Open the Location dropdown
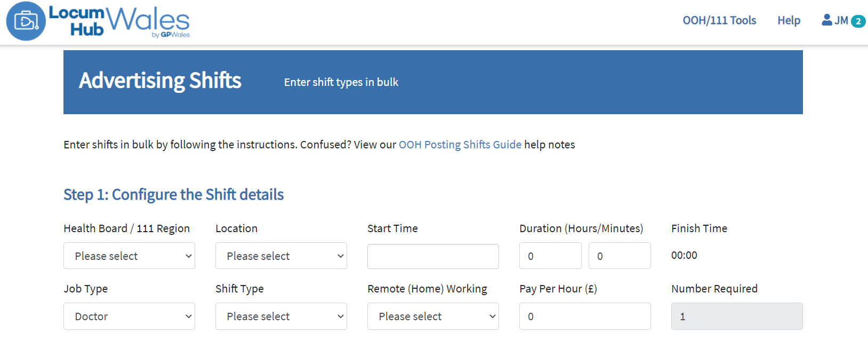The width and height of the screenshot is (868, 356). click(281, 256)
